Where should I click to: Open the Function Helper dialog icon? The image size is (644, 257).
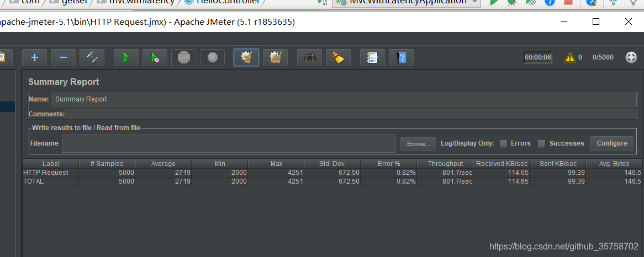[372, 58]
